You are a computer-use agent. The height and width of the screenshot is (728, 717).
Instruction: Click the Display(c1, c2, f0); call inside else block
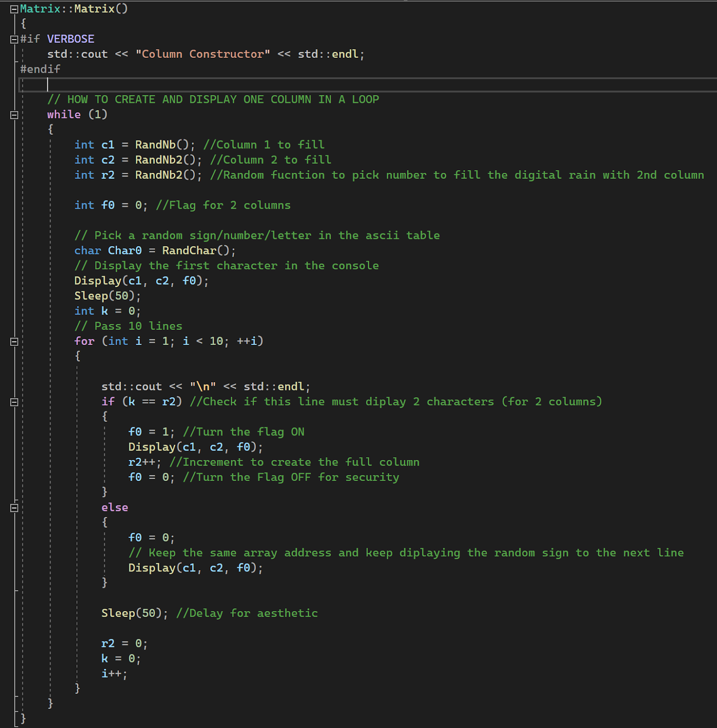[196, 568]
